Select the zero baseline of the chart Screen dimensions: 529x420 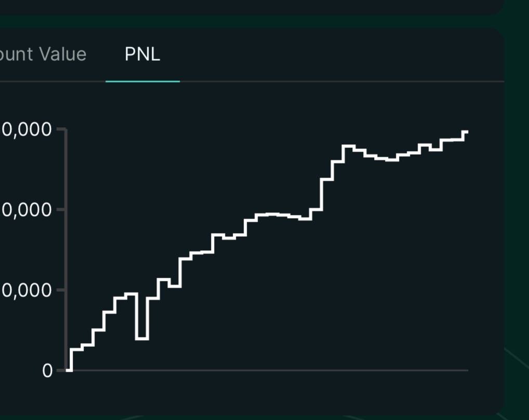(267, 371)
